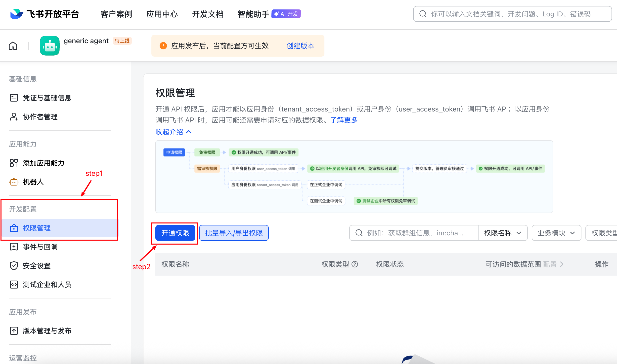The width and height of the screenshot is (617, 364).
Task: Focus the permission search input field
Action: pos(415,233)
